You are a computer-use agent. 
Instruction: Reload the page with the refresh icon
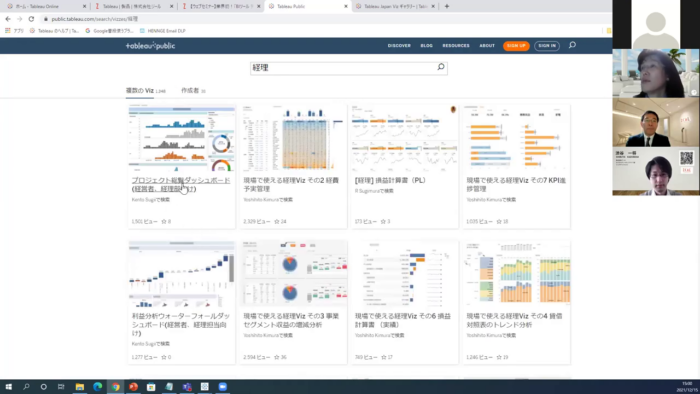(31, 19)
